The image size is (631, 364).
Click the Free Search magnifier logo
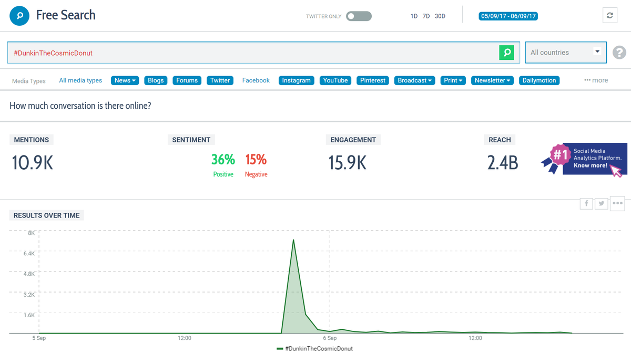tap(19, 15)
